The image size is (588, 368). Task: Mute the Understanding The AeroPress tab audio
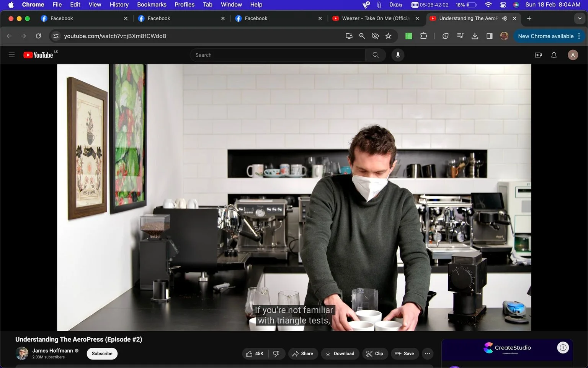(x=505, y=18)
